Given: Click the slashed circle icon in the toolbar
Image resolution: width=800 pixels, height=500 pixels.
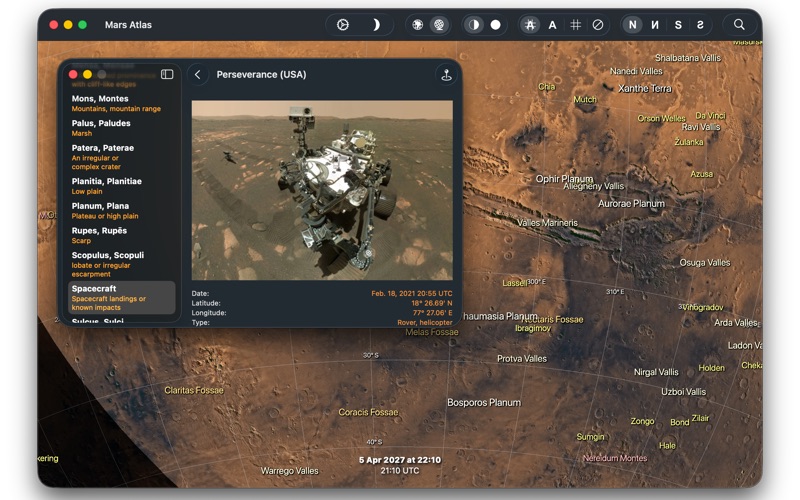Looking at the screenshot, I should 598,24.
